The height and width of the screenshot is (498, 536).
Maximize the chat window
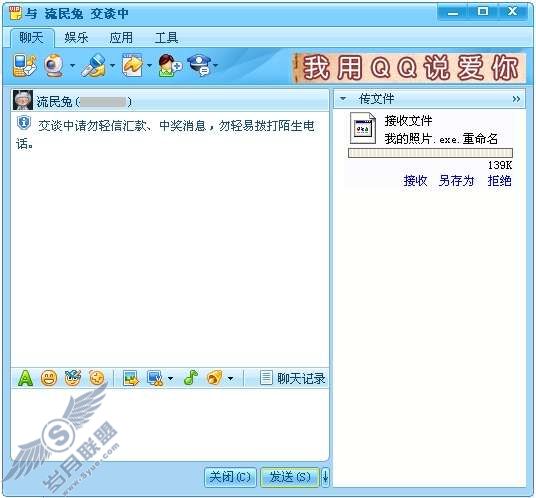point(483,12)
